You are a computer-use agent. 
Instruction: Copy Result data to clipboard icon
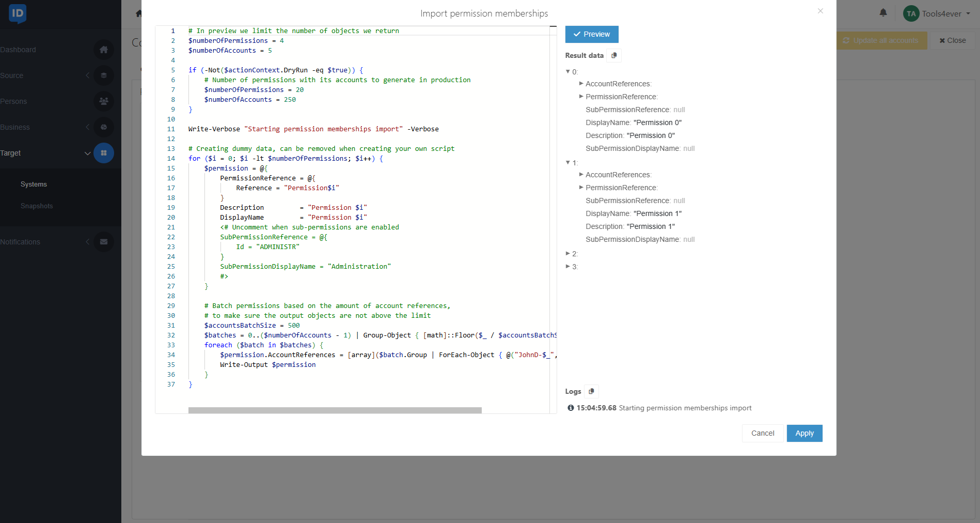[x=614, y=55]
